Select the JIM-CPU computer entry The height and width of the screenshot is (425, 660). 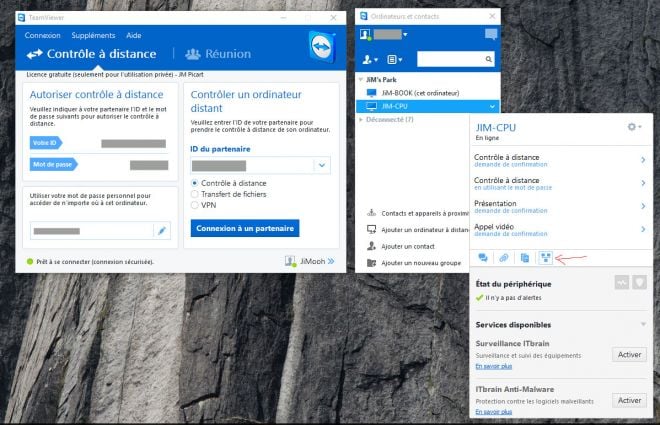[x=428, y=106]
